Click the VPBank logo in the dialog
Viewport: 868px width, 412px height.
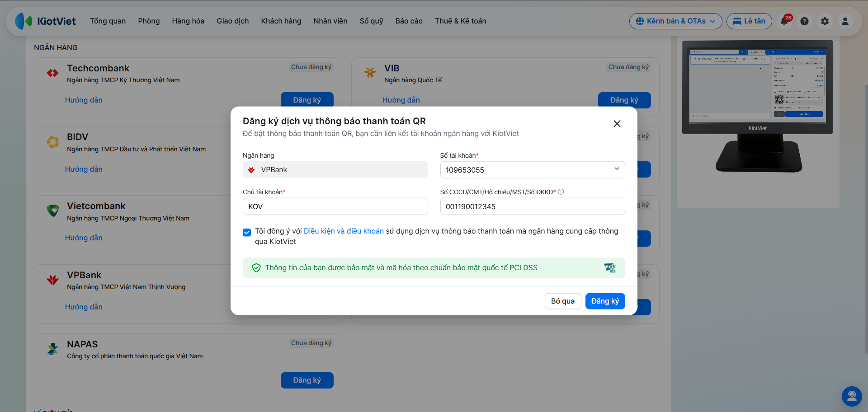tap(251, 170)
